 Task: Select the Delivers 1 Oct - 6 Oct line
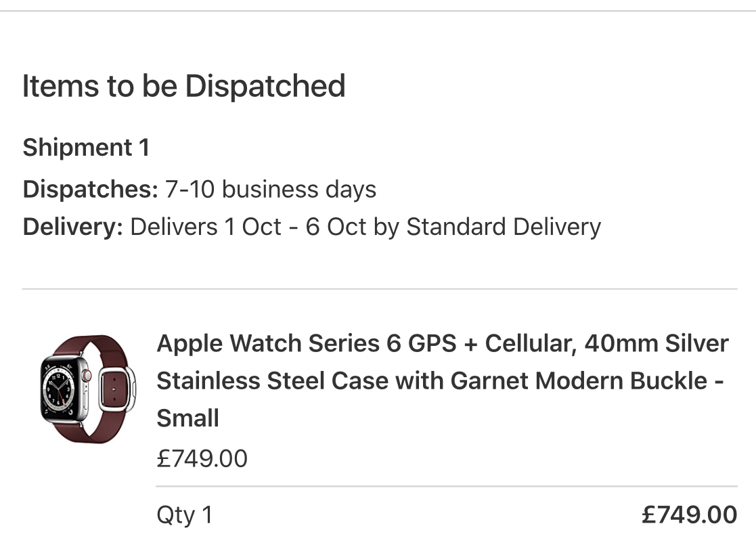point(312,227)
